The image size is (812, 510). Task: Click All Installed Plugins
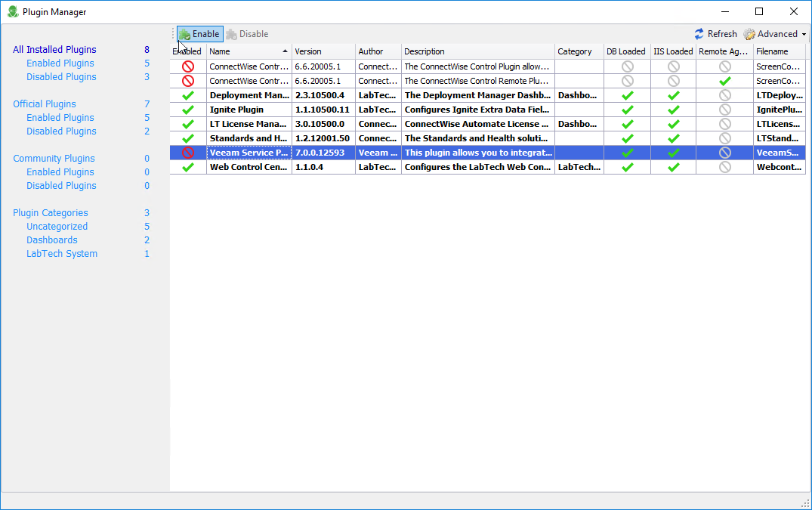54,49
